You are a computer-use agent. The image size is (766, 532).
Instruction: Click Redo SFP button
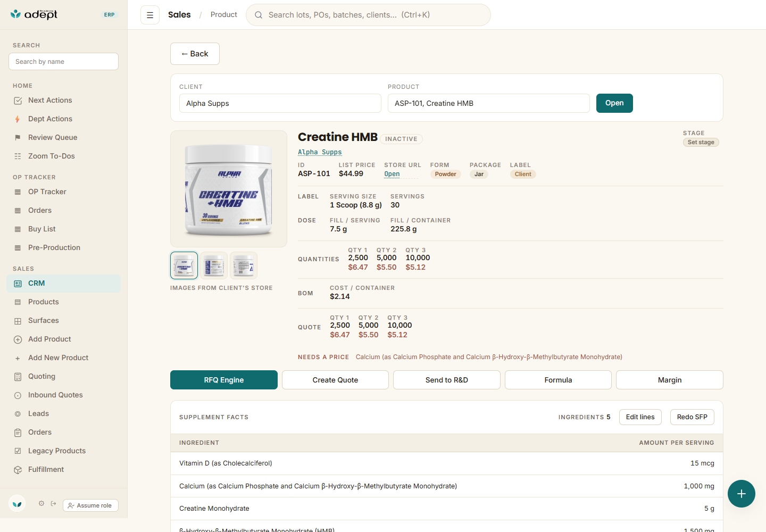point(692,417)
